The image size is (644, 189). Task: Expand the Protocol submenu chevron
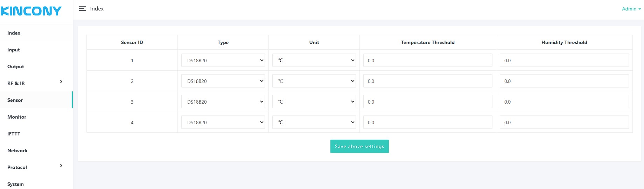pyautogui.click(x=61, y=166)
